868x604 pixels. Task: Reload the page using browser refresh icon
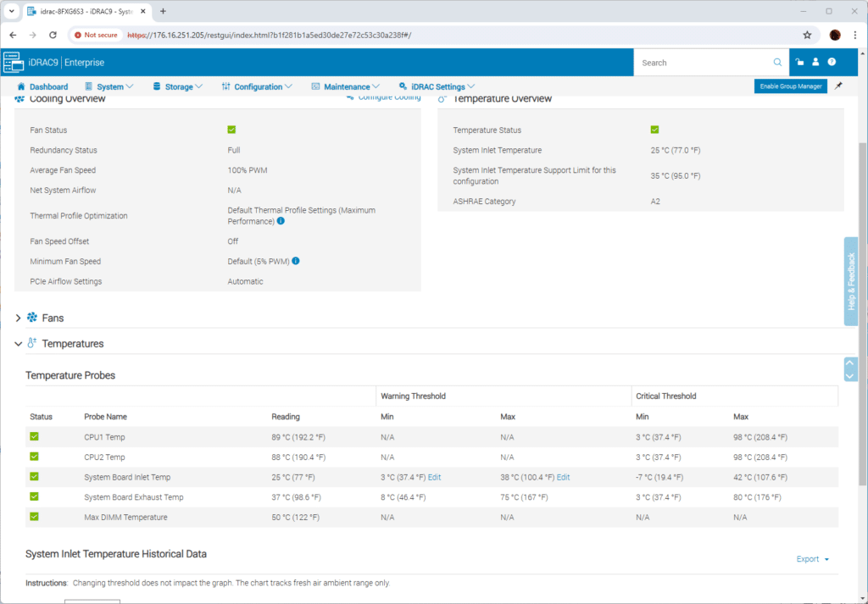click(53, 35)
